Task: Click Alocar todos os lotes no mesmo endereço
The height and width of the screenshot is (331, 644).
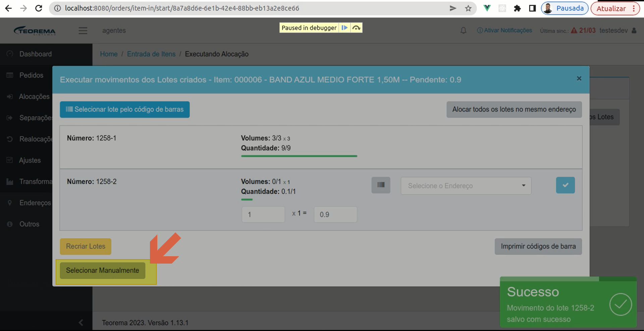Action: click(514, 109)
